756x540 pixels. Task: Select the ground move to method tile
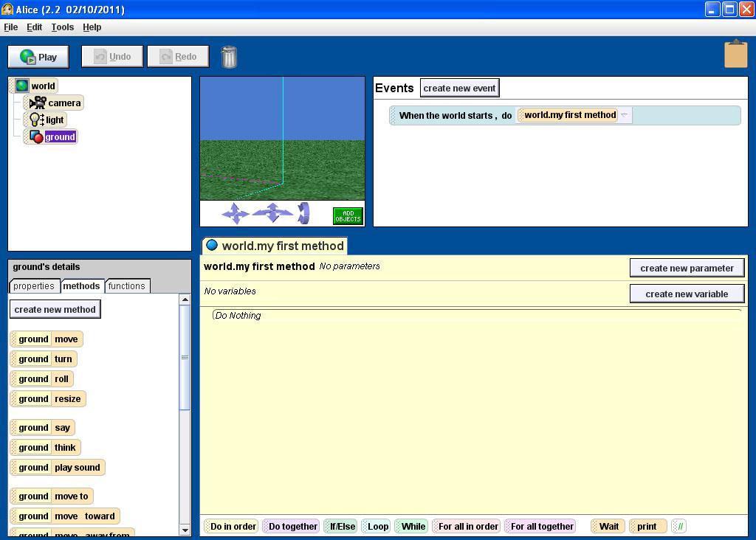(52, 496)
